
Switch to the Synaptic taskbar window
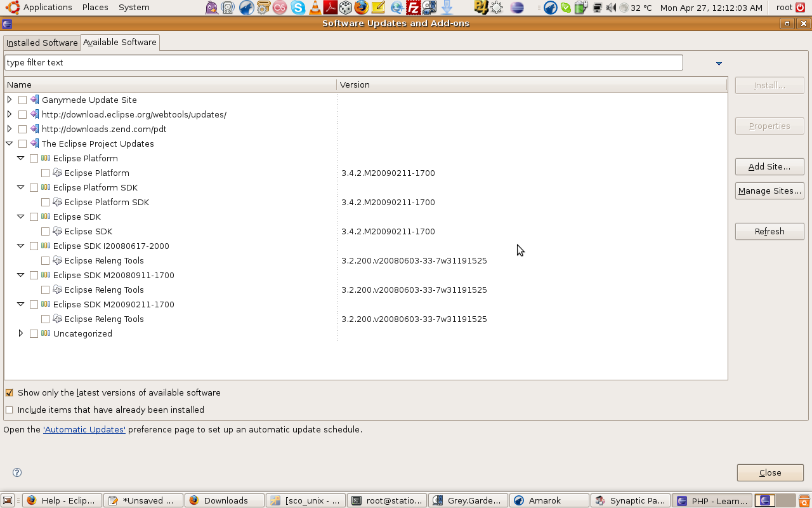(630, 500)
